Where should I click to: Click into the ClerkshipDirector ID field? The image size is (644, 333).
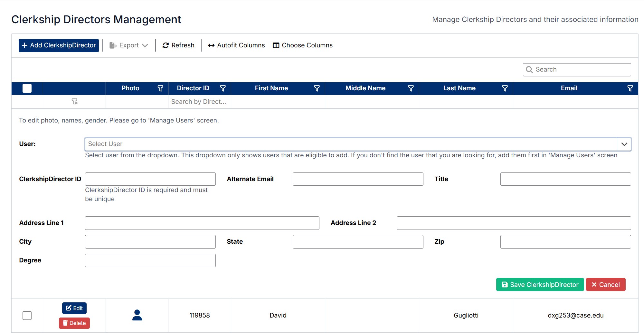[x=150, y=179]
